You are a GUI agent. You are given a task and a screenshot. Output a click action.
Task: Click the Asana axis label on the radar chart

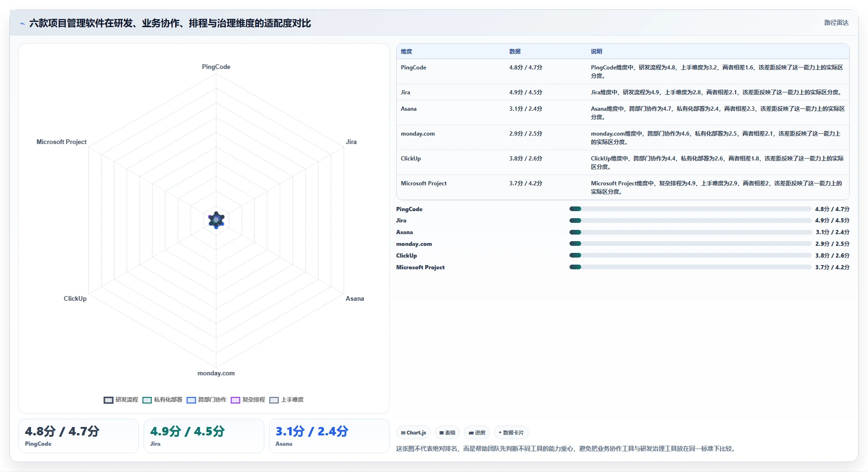pos(355,299)
